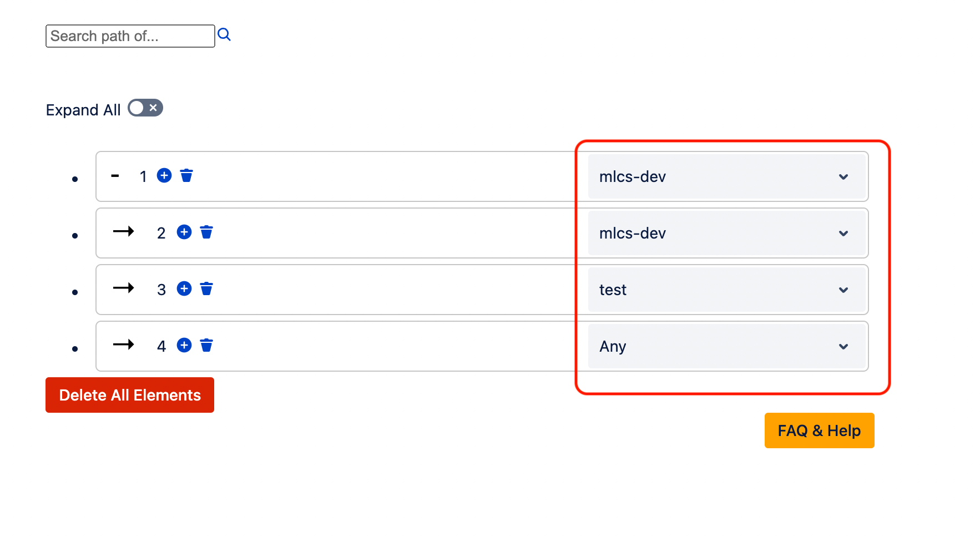Toggle the Expand All switch
Screen dimensions: 980x537
[145, 108]
